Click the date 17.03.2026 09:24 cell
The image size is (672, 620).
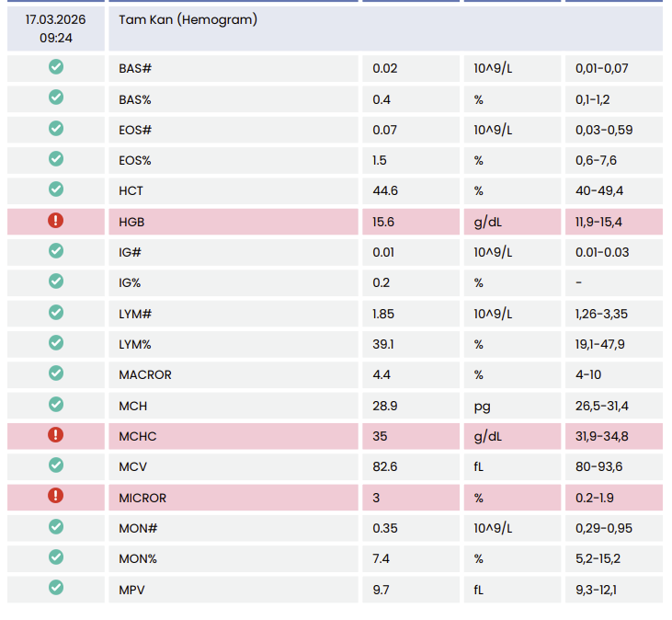tap(55, 29)
